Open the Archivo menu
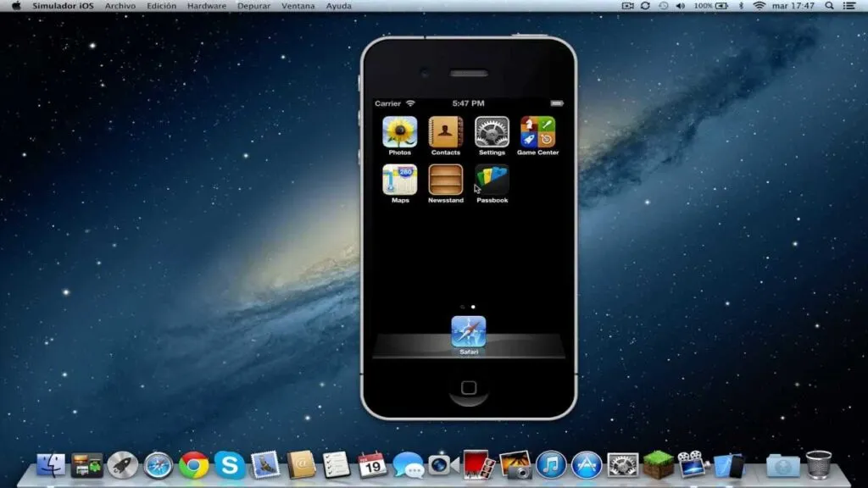The image size is (868, 488). [120, 6]
